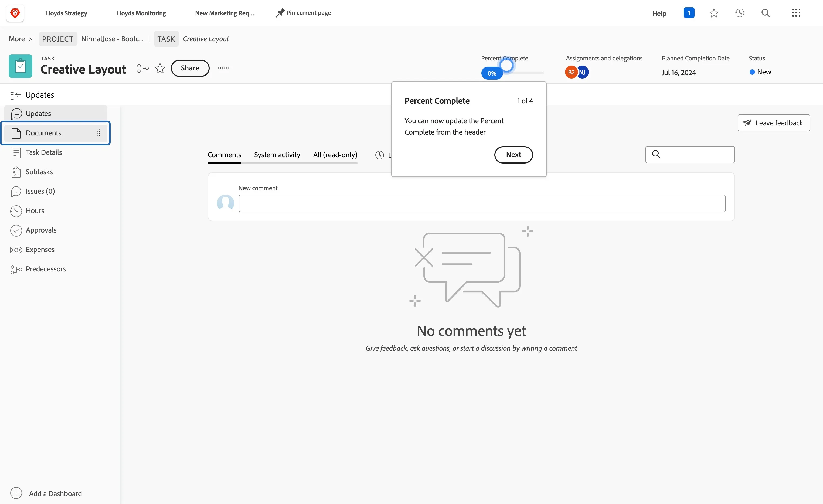Open Lloyds Strategy pinned tab
Viewport: 823px width, 504px height.
coord(66,13)
